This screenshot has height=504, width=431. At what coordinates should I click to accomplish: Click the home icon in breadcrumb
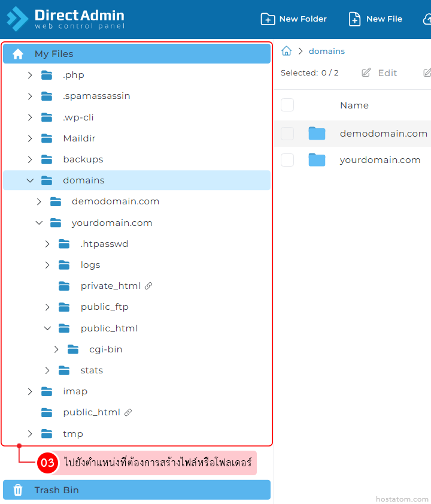(287, 51)
